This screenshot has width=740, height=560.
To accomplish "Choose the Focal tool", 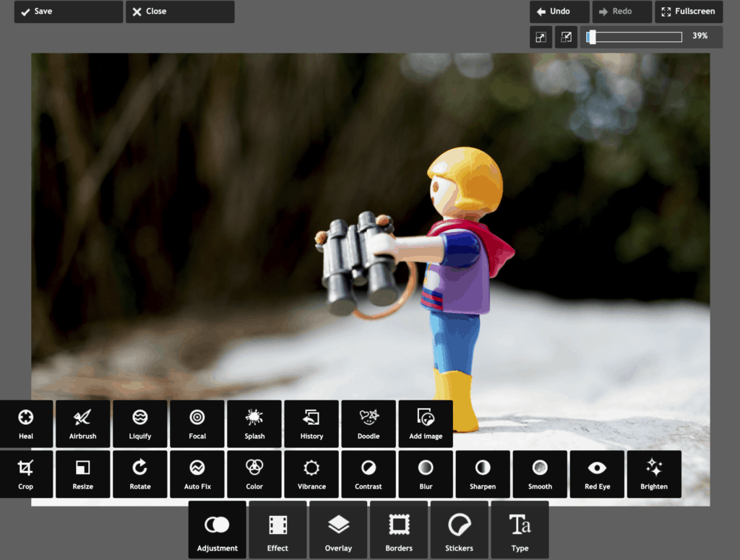I will pyautogui.click(x=197, y=423).
